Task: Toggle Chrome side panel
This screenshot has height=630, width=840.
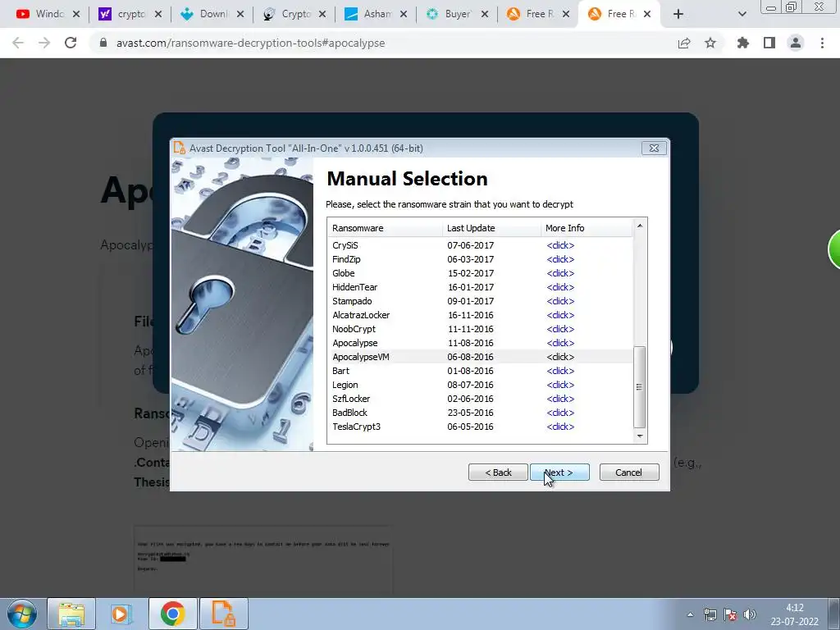Action: coord(769,43)
